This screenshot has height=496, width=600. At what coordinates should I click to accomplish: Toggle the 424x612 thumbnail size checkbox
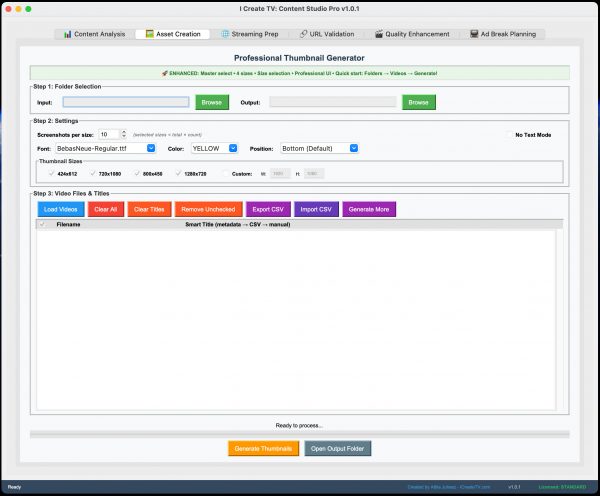pyautogui.click(x=50, y=173)
